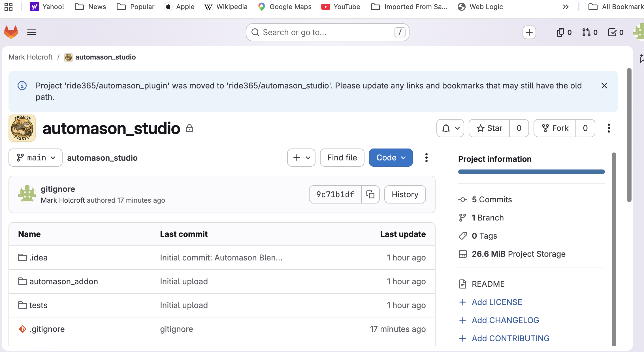
Task: Open the gitignore latest commit title
Action: (x=58, y=189)
